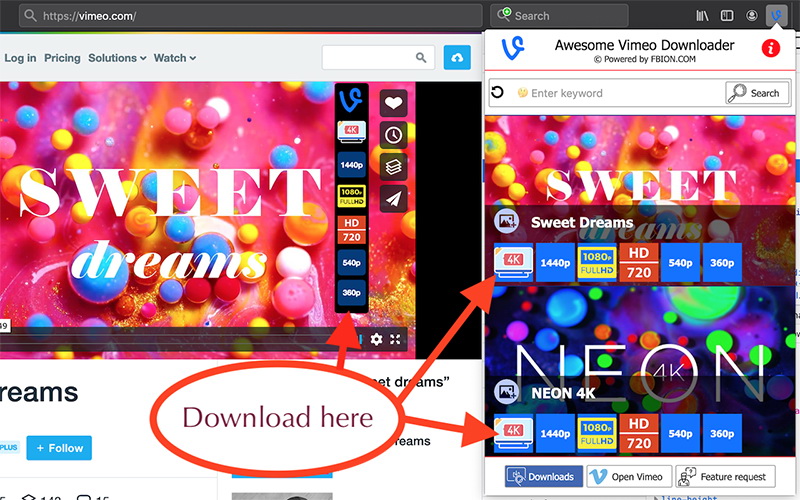Click Log in on the Vimeo header

click(x=20, y=58)
